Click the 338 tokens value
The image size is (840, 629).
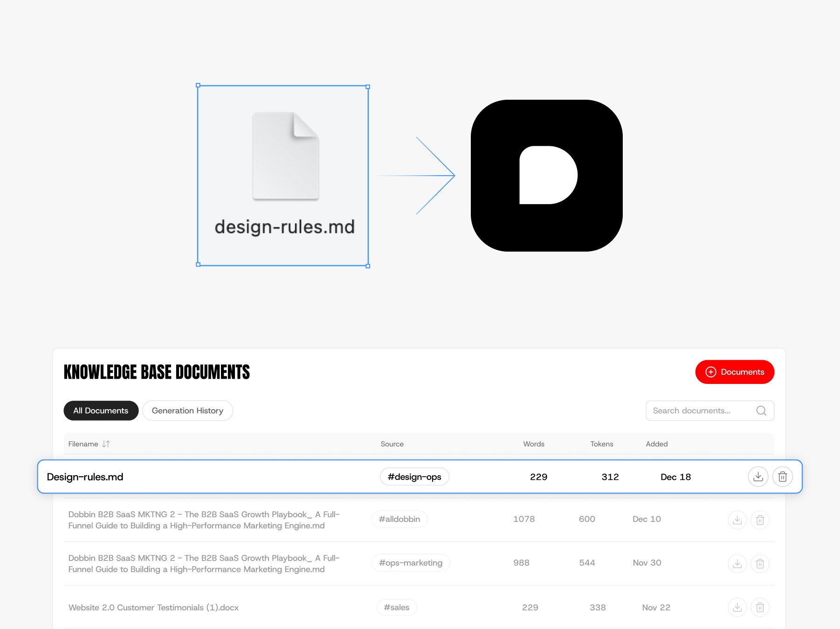pos(598,607)
